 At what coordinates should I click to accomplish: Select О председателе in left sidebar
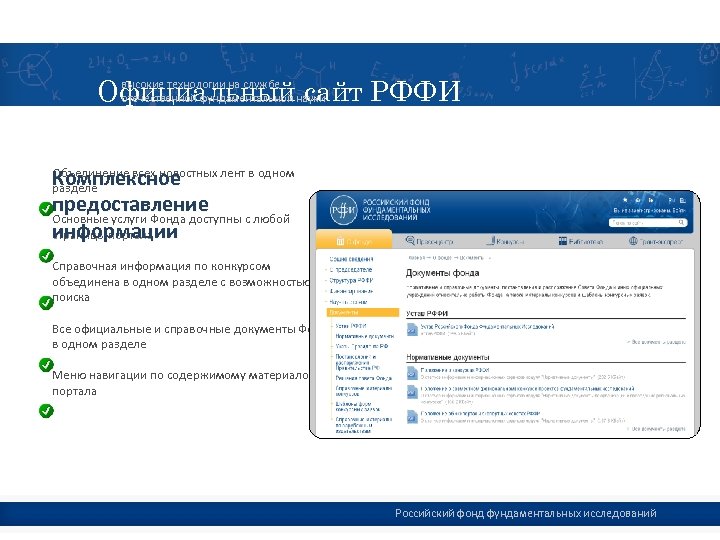coord(351,270)
